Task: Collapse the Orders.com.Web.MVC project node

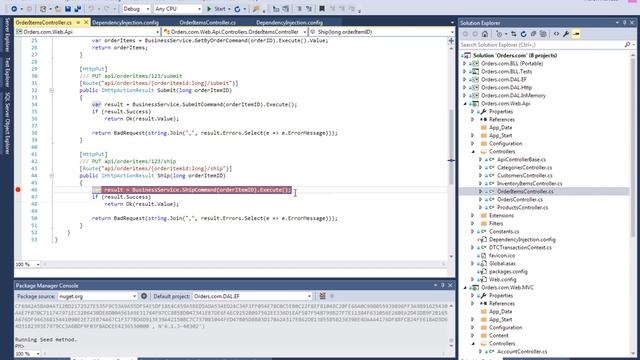Action: [x=464, y=287]
